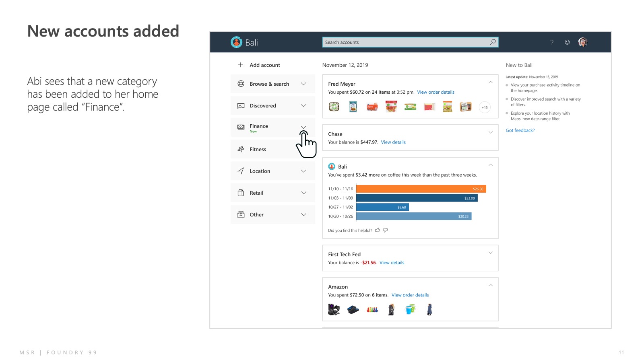Expand the Location category chevron
The width and height of the screenshot is (644, 362).
[303, 171]
